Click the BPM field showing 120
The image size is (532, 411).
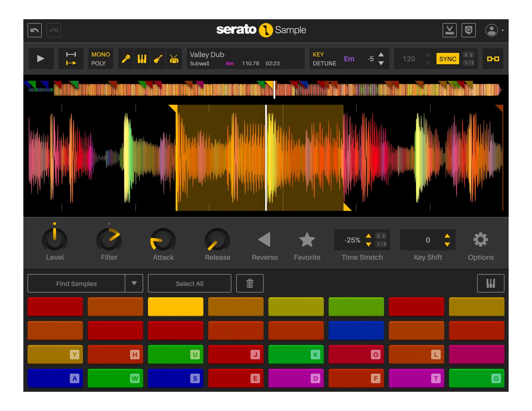tap(409, 59)
